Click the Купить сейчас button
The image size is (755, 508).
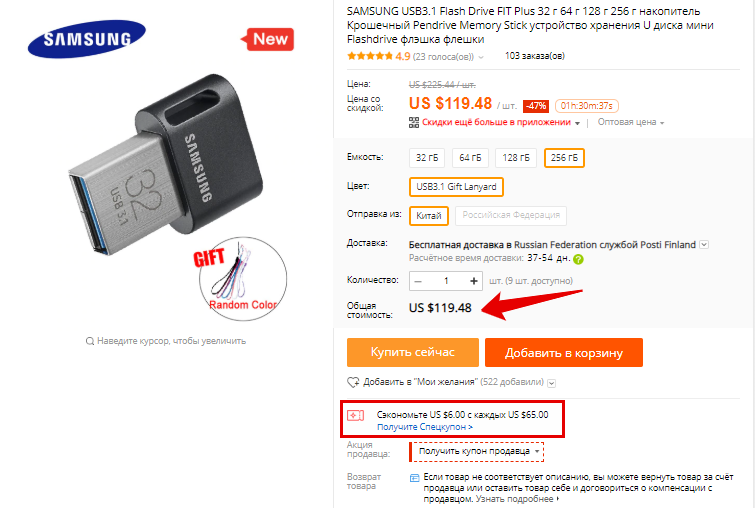pyautogui.click(x=413, y=352)
